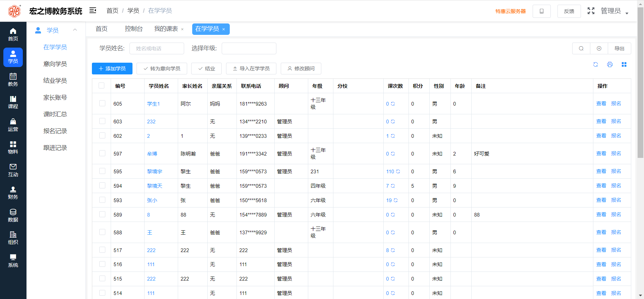644x299 pixels.
Task: Go to 结业学员 in the submenu
Action: coord(55,80)
